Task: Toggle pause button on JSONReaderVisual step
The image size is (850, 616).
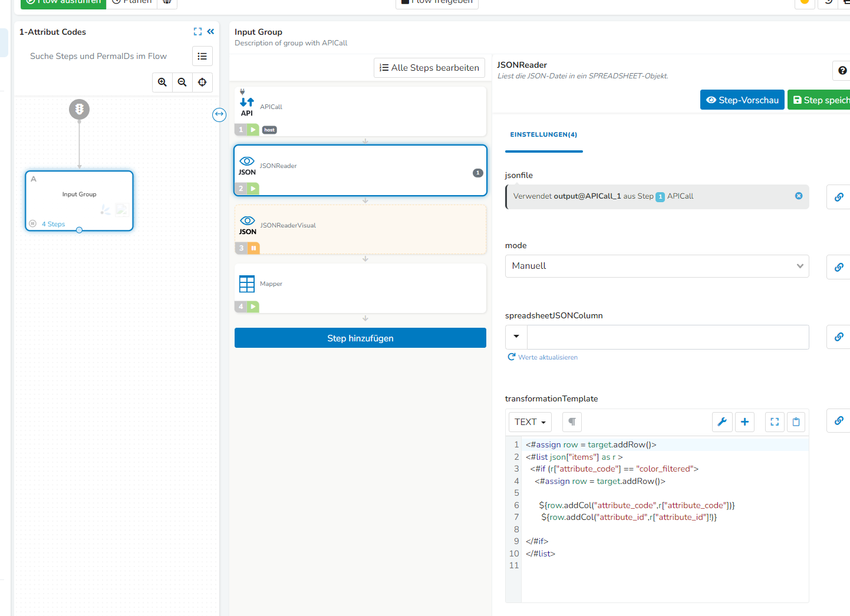Action: click(x=253, y=248)
